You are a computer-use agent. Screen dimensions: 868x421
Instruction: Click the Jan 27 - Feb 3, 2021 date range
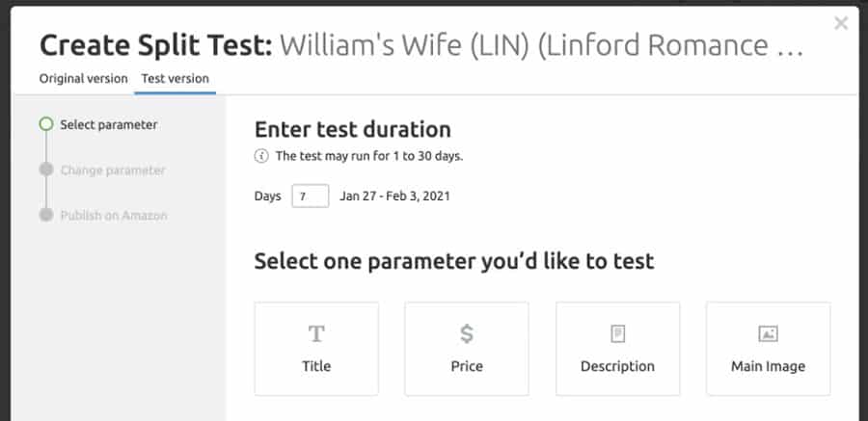(x=394, y=197)
